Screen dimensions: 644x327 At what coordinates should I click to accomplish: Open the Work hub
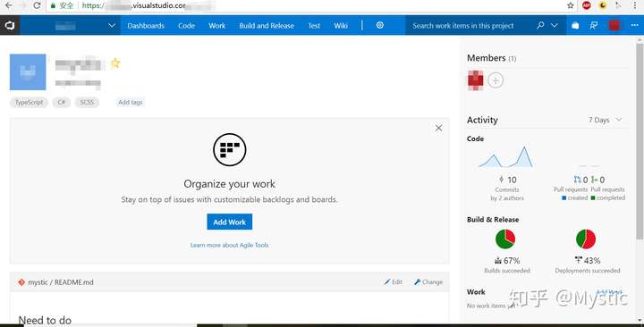(216, 25)
